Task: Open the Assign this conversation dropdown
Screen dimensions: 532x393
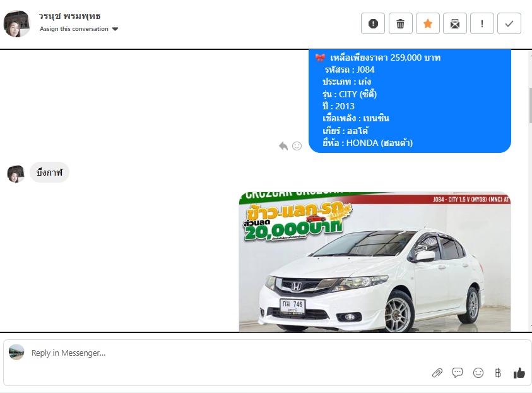Action: click(x=74, y=29)
